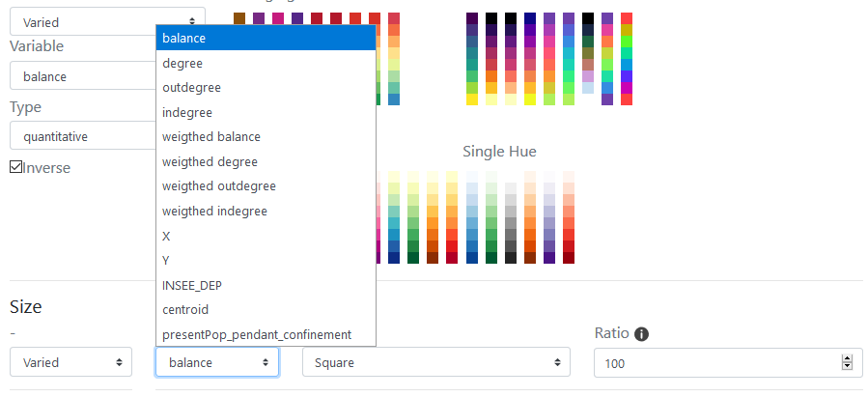
Task: Uncheck the Inverse checkbox
Action: click(16, 167)
